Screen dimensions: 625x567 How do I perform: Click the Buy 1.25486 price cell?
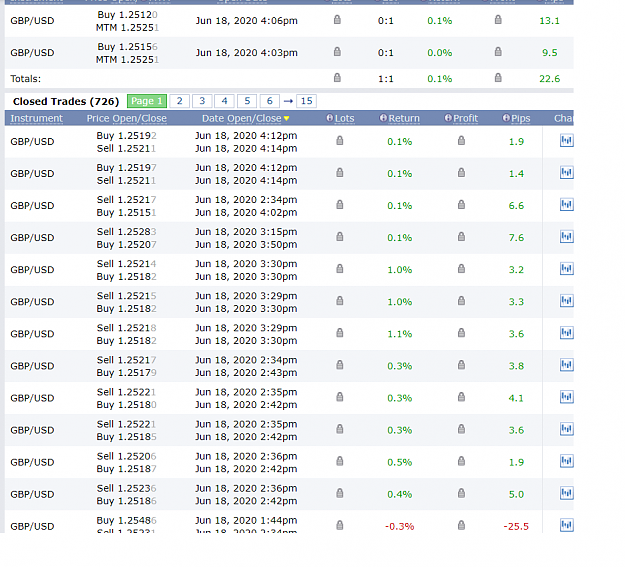point(126,520)
